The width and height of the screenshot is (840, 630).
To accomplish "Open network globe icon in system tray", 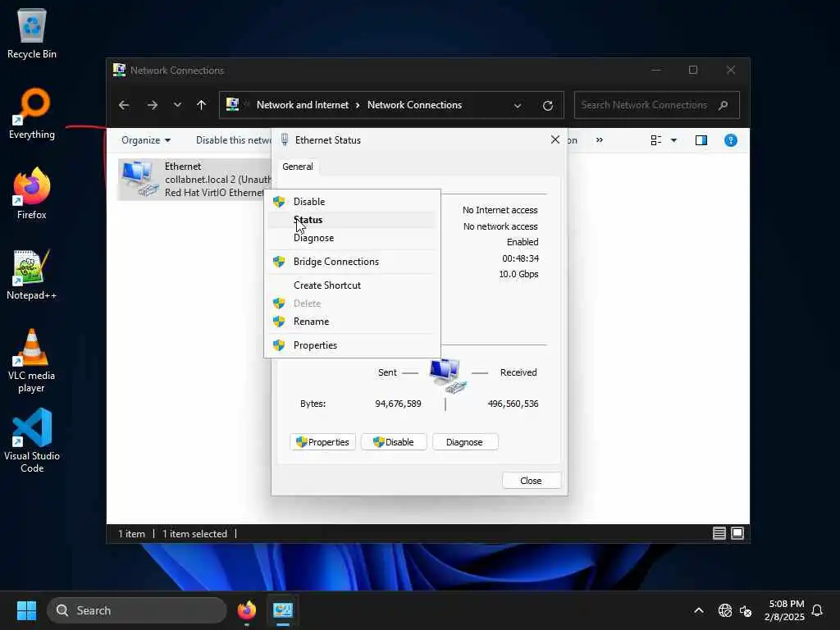I will [725, 610].
